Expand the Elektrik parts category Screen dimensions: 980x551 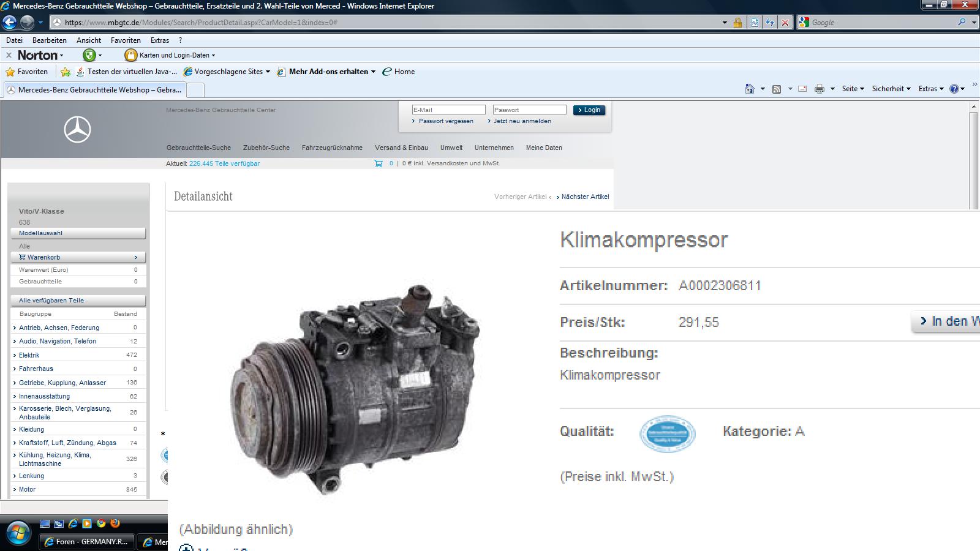point(29,355)
